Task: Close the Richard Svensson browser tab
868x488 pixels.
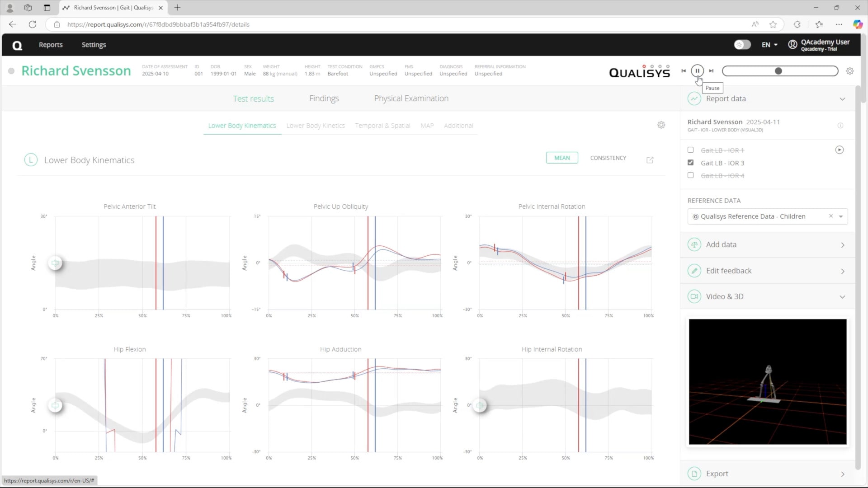Action: point(160,8)
